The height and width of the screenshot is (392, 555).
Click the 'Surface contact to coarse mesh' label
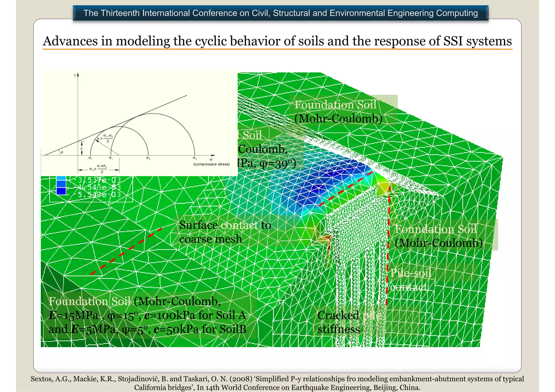point(225,232)
